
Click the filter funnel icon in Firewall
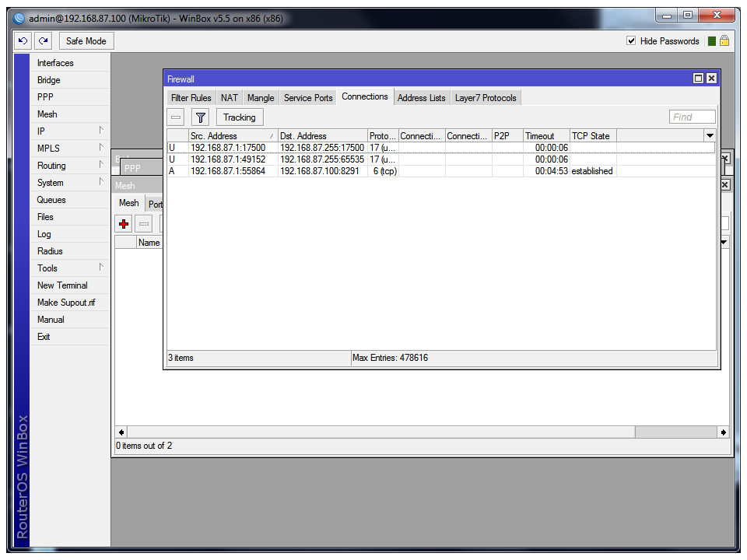(201, 117)
